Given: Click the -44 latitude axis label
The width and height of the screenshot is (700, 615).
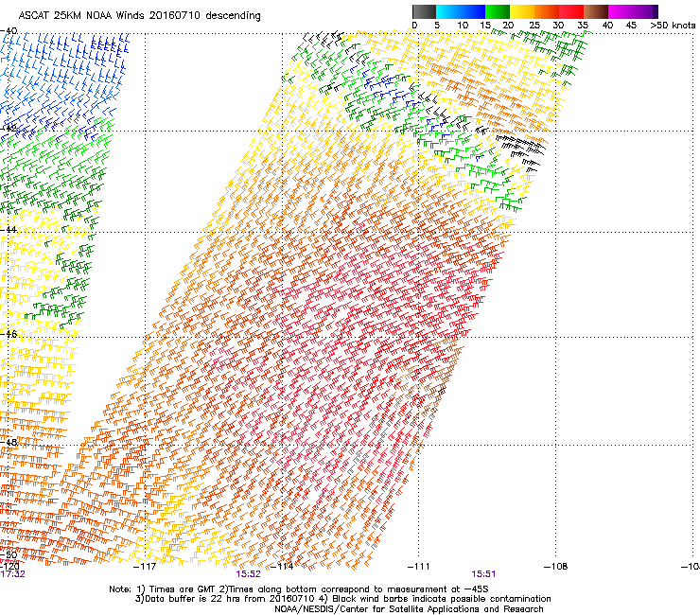Looking at the screenshot, I should click(x=9, y=230).
